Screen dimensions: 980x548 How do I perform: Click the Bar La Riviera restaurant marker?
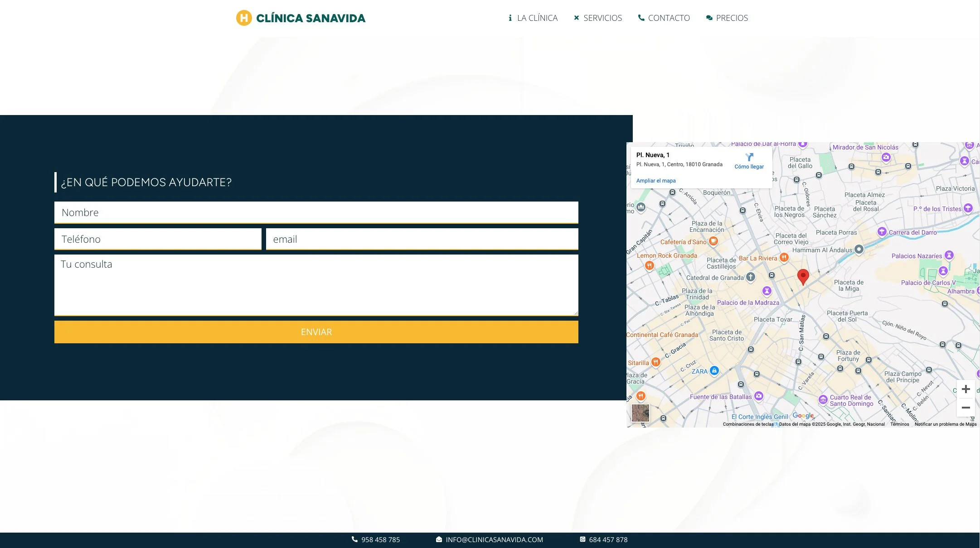click(785, 258)
